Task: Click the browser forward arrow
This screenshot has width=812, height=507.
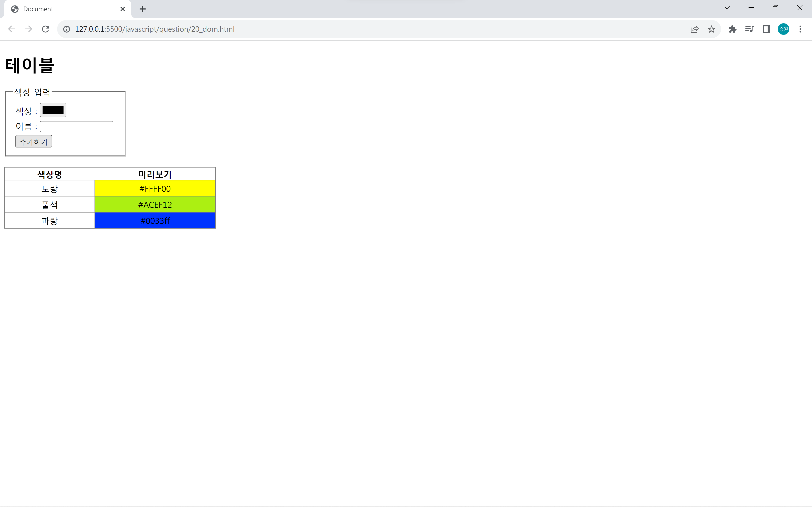Action: 29,29
